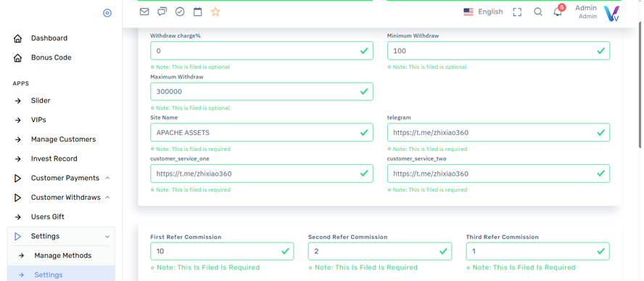Viewport: 644px width, 281px height.
Task: Open Manage Customers page
Action: [63, 139]
